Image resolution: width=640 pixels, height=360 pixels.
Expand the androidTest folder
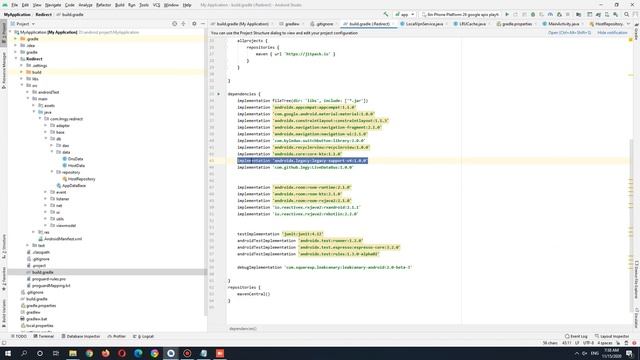click(x=28, y=92)
